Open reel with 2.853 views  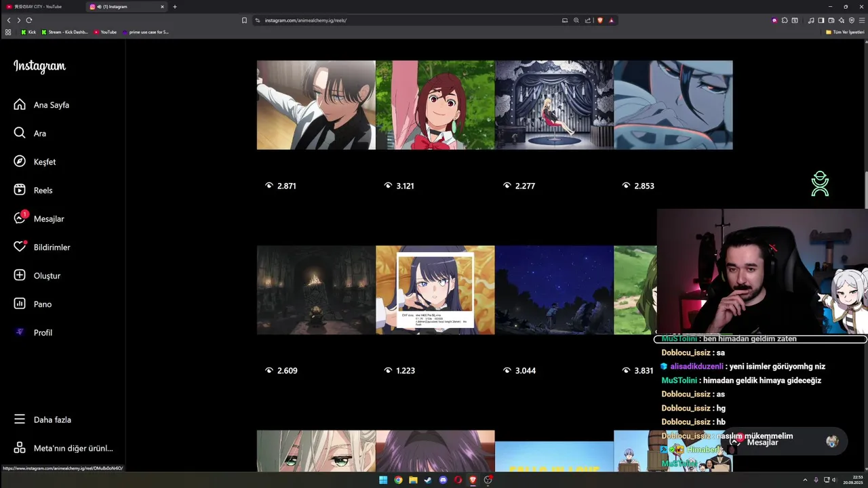pyautogui.click(x=673, y=105)
